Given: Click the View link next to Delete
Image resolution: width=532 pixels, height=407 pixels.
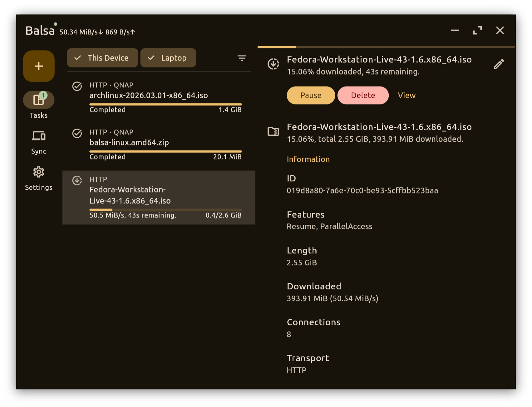Looking at the screenshot, I should tap(406, 95).
